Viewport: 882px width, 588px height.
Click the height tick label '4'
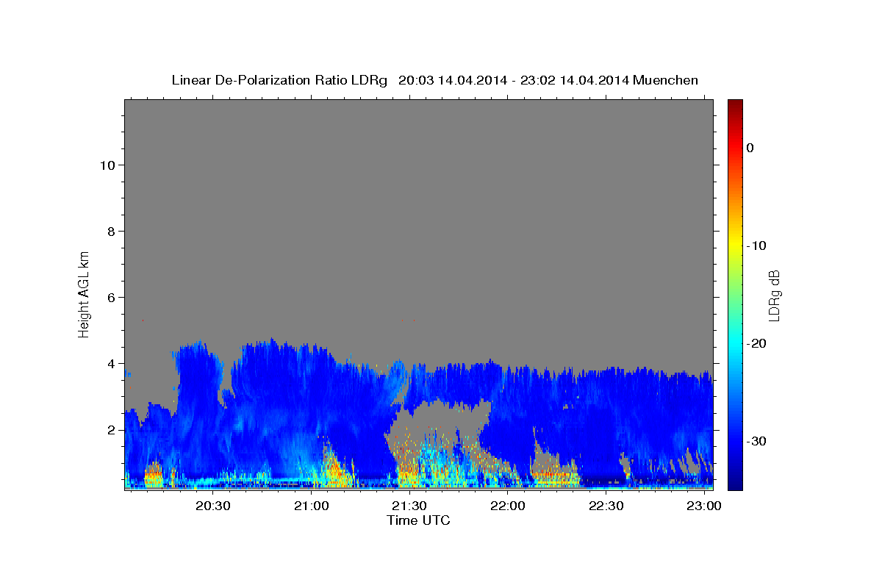click(111, 363)
